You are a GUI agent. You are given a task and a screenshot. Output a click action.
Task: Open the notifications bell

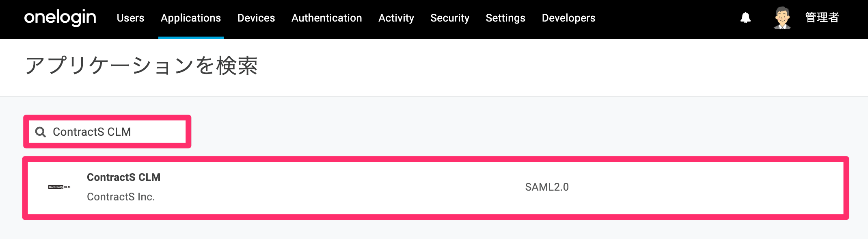[745, 17]
